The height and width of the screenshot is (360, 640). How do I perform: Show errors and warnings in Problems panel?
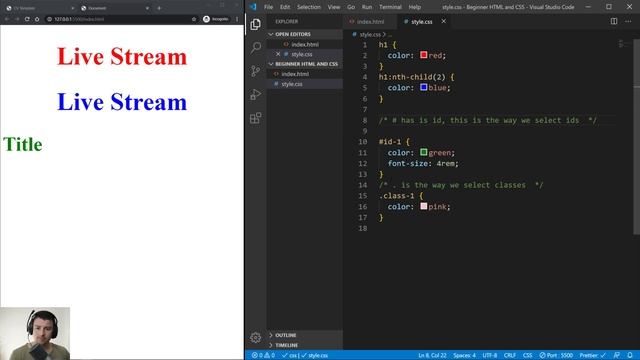263,355
